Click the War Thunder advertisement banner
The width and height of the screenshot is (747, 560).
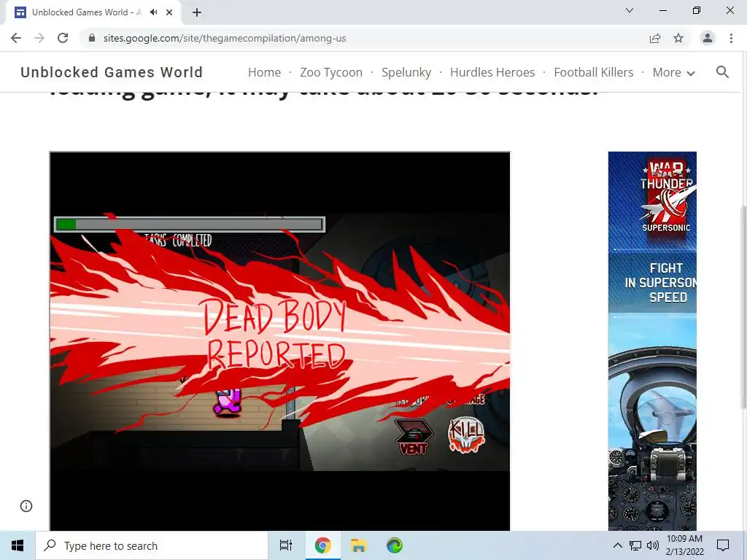(652, 341)
